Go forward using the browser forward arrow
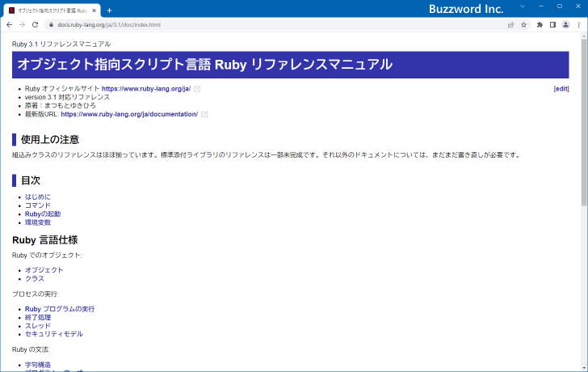Image resolution: width=588 pixels, height=372 pixels. 22,25
